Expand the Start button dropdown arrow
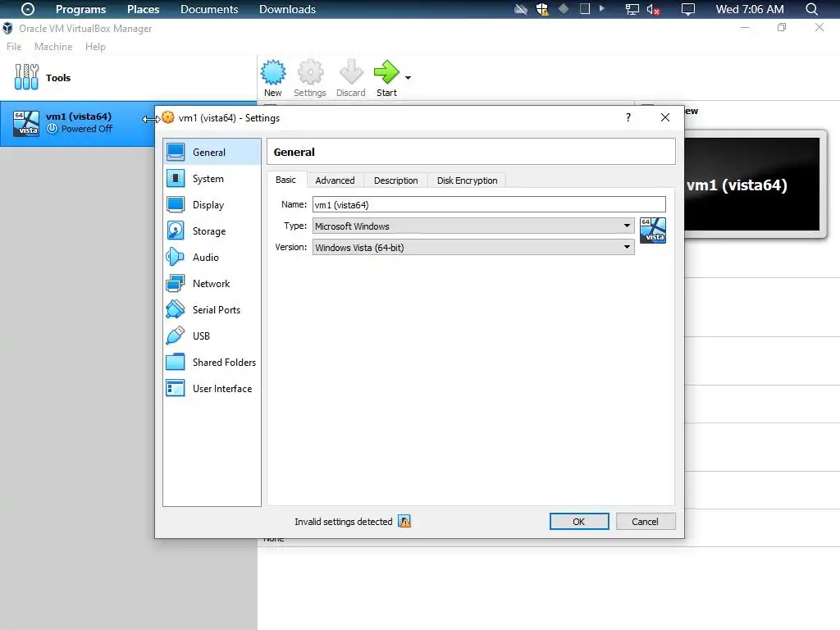Viewport: 840px width, 630px height. coord(409,78)
